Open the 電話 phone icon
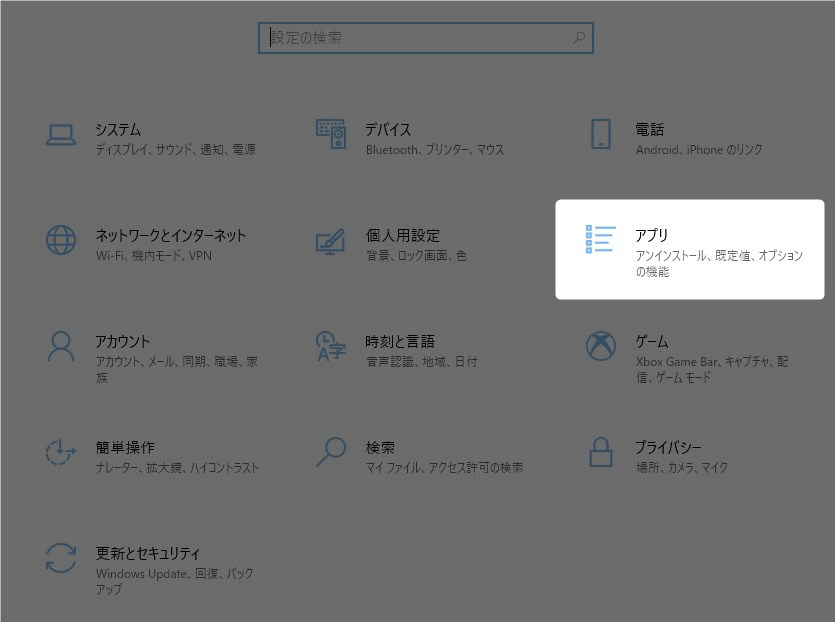Screen dimensions: 835x622 601,134
